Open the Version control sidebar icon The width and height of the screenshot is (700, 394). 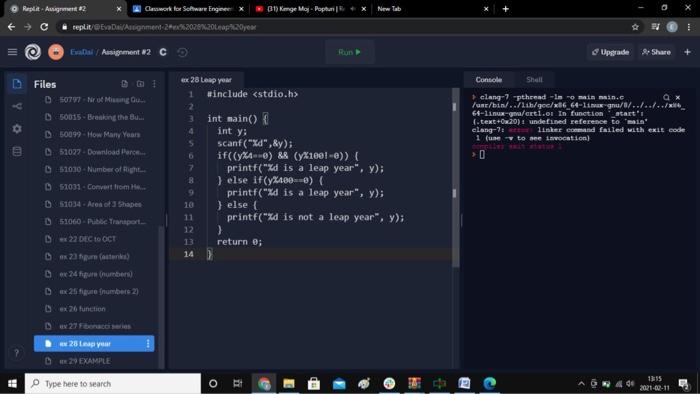17,106
